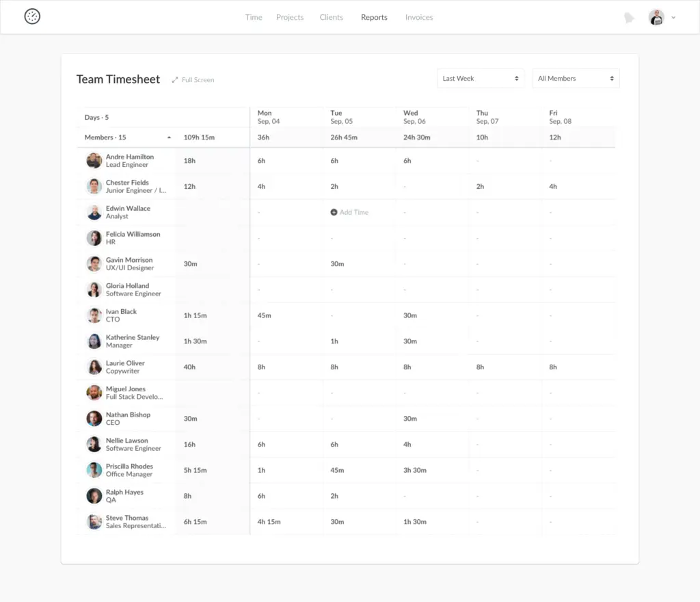
Task: Click the Full Screen button label
Action: click(x=196, y=80)
